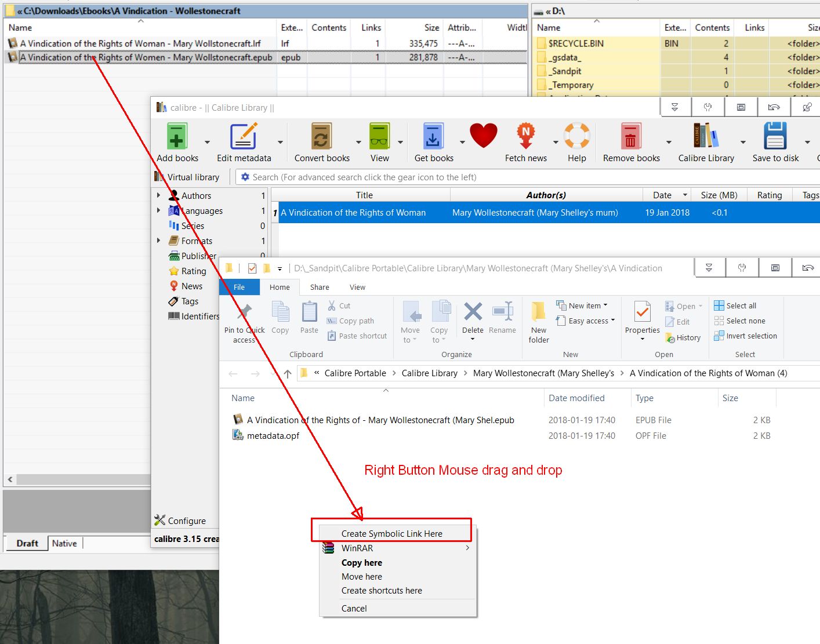The width and height of the screenshot is (820, 644).
Task: Sort by the Date column dropdown arrow
Action: pyautogui.click(x=685, y=195)
